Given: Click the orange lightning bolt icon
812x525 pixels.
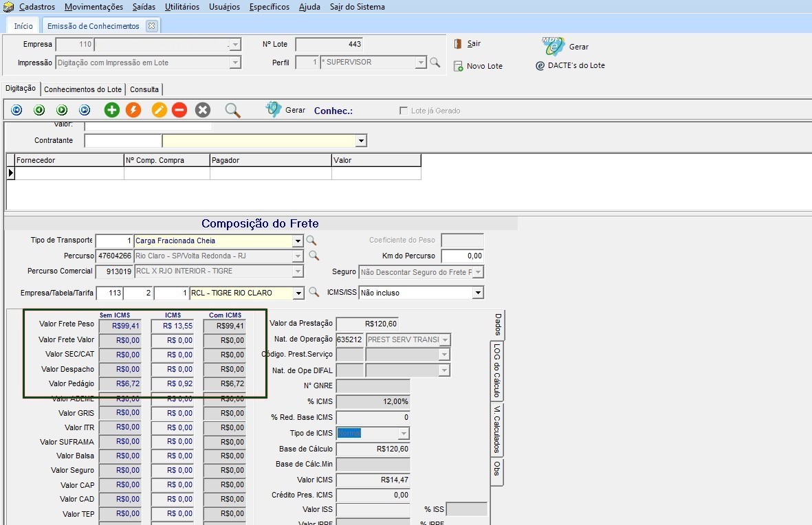Looking at the screenshot, I should (133, 110).
